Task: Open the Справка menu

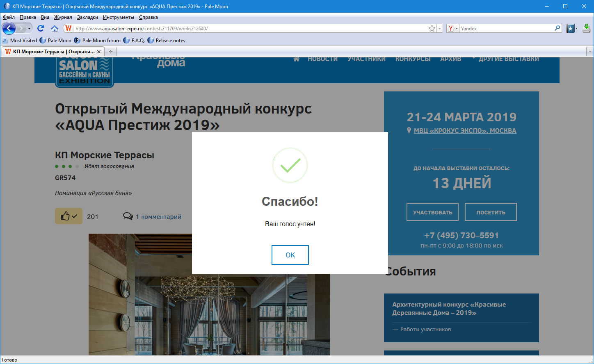Action: tap(148, 17)
